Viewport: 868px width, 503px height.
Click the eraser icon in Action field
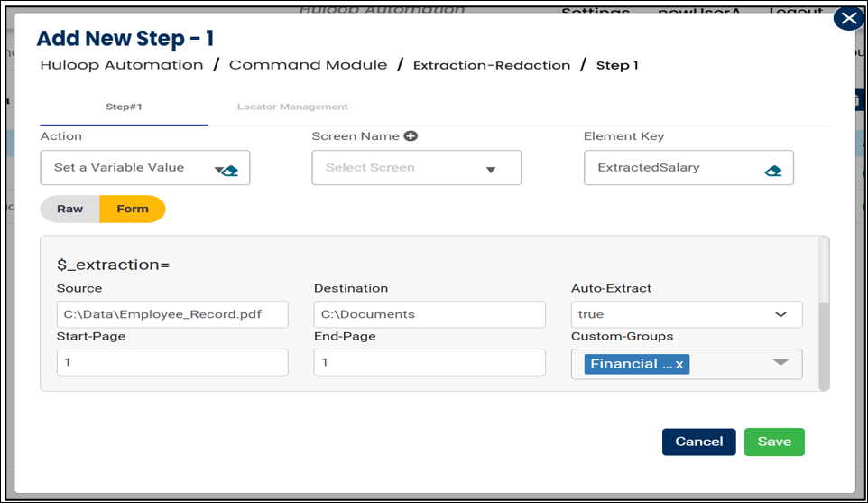click(x=230, y=170)
